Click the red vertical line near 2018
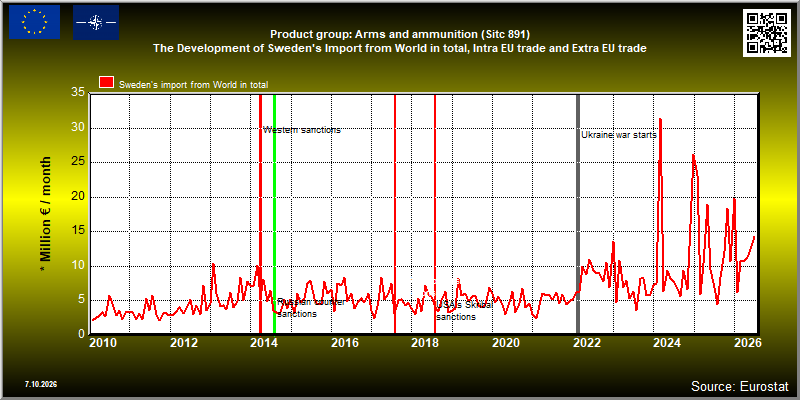The width and height of the screenshot is (800, 400). click(435, 213)
